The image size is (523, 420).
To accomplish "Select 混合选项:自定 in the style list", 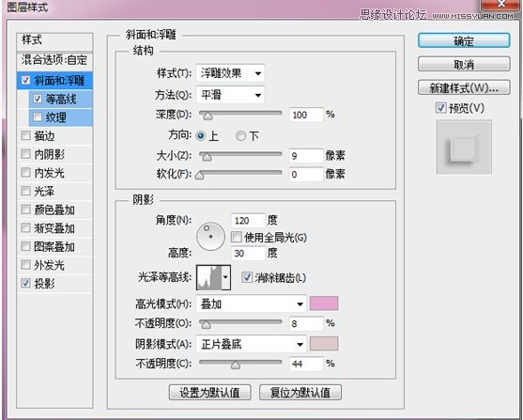I will pyautogui.click(x=54, y=60).
